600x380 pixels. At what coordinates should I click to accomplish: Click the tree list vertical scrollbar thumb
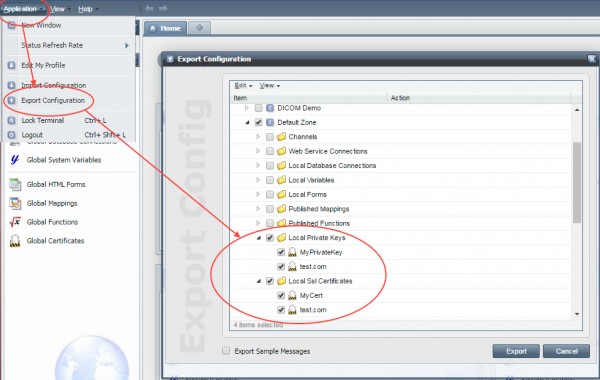[577, 182]
